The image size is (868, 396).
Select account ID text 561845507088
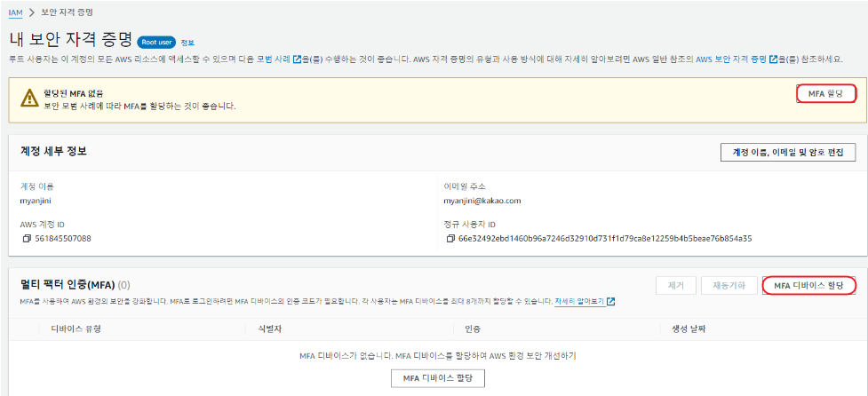(61, 239)
